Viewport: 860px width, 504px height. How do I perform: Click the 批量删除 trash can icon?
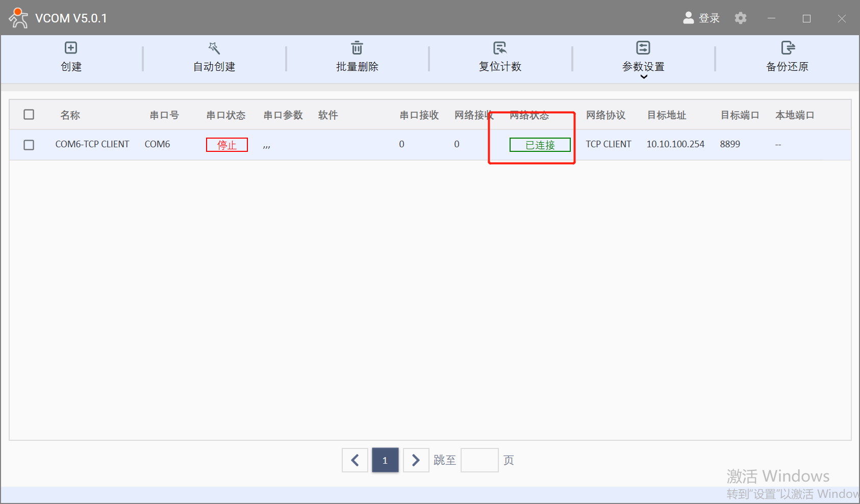click(357, 48)
